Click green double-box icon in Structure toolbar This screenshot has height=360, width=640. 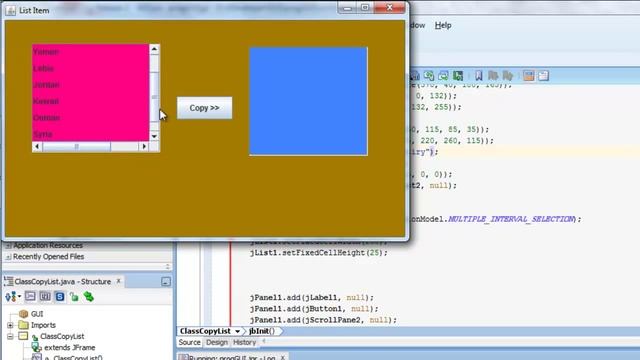[x=89, y=297]
